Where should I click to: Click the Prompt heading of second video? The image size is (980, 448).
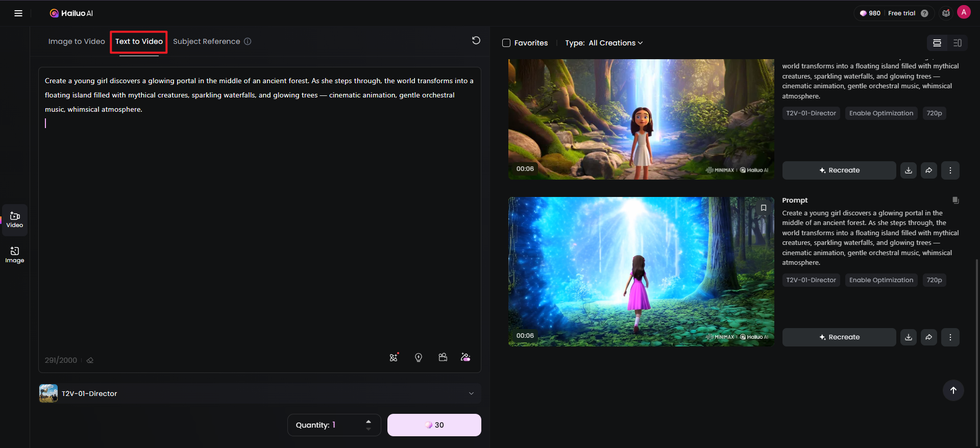795,201
